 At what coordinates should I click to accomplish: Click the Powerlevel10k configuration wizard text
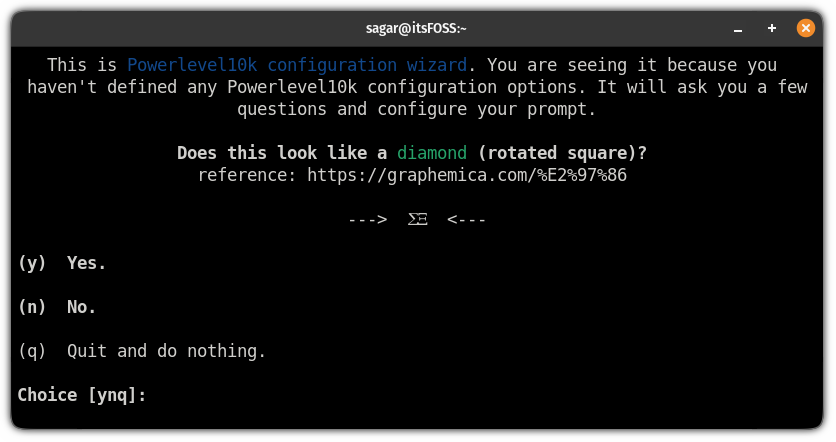click(x=297, y=65)
